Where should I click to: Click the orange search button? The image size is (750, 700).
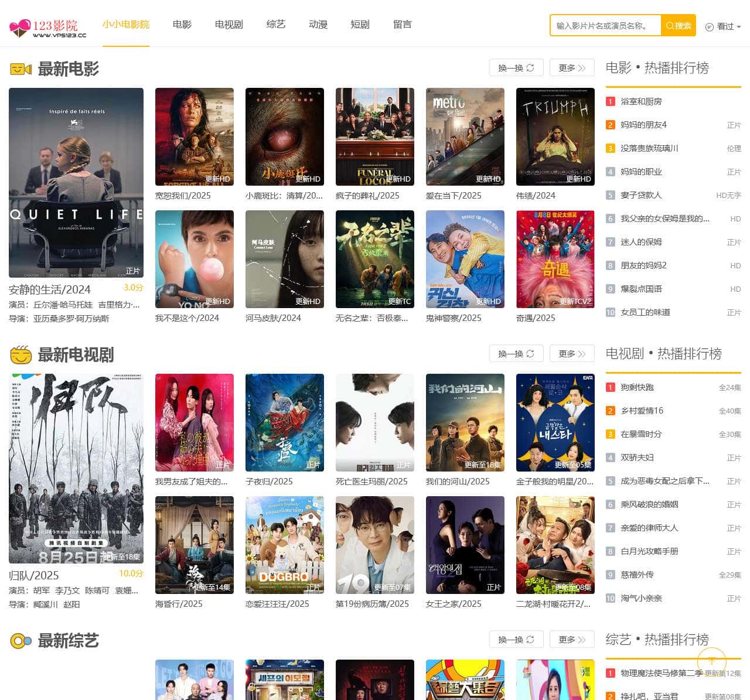679,26
